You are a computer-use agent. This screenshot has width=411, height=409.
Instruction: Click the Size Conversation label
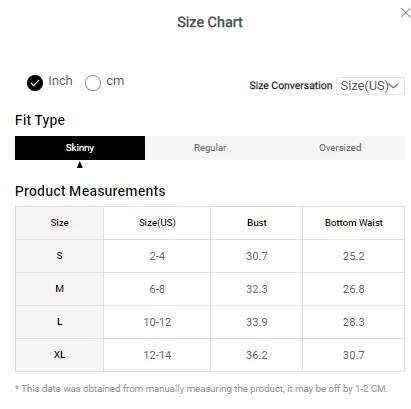point(291,86)
